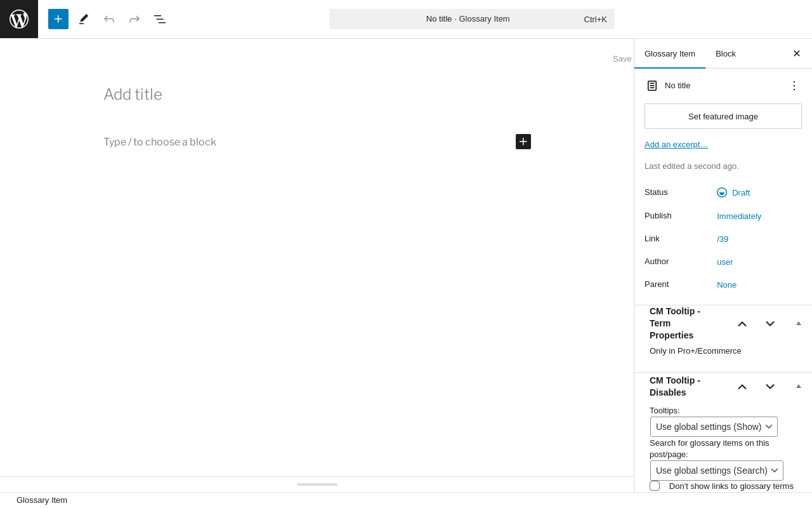Click the Glossary Item breadcrumb
Screen dimensions: 812x508
coord(42,500)
